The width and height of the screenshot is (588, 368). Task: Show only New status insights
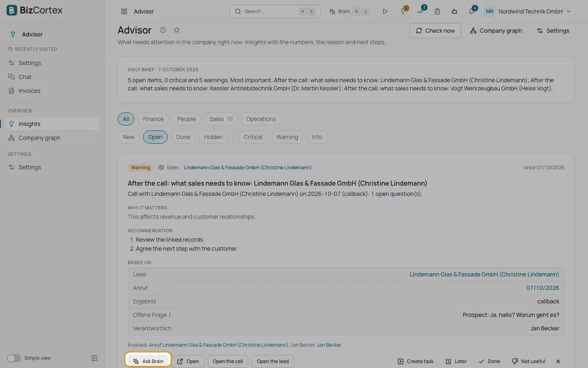click(129, 137)
